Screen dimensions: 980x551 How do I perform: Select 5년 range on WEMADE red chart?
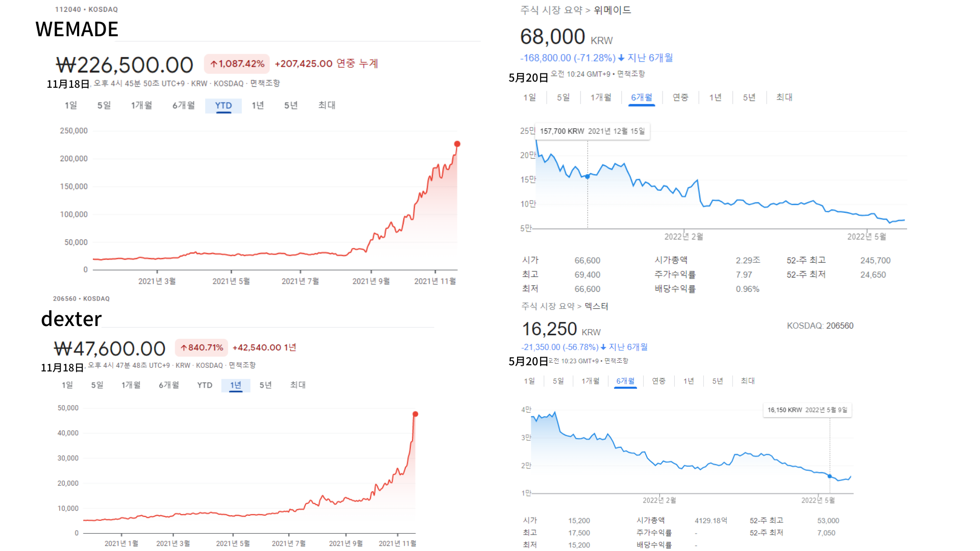(x=291, y=105)
